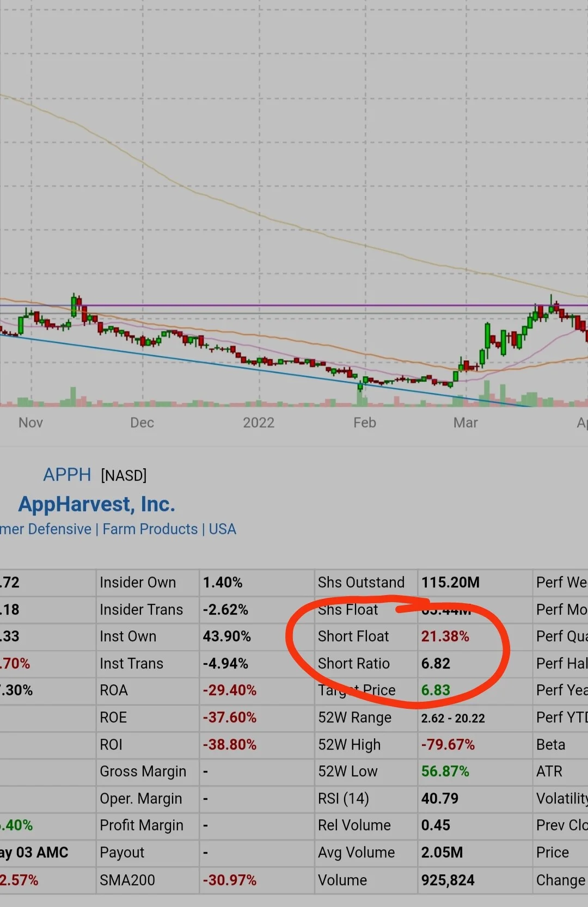Select the Gross Margin label
Image resolution: width=588 pixels, height=907 pixels.
pyautogui.click(x=143, y=771)
